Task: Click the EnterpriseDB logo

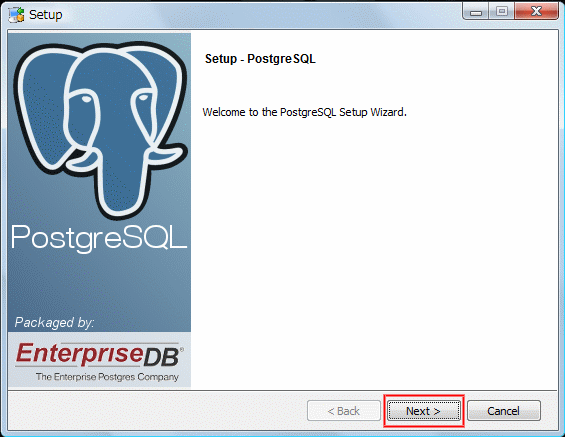Action: tap(99, 354)
